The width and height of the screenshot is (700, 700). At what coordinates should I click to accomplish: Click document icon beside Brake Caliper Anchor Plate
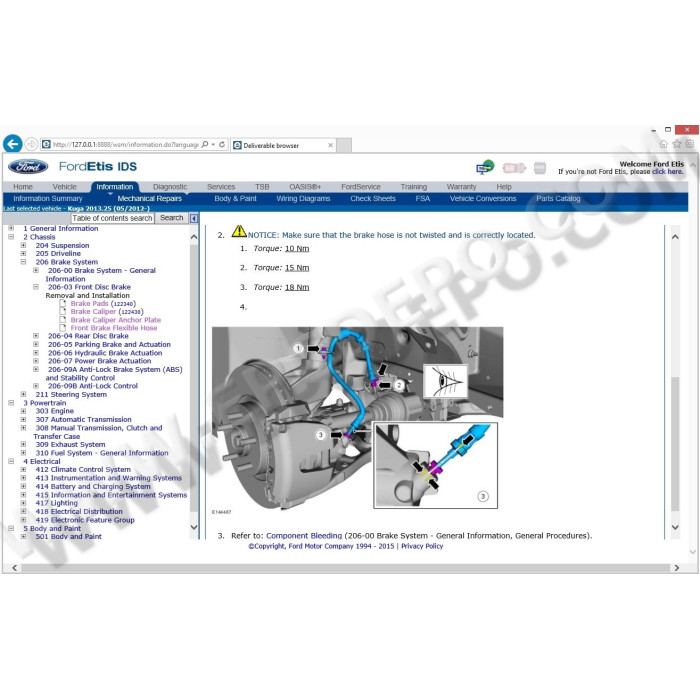[x=63, y=320]
